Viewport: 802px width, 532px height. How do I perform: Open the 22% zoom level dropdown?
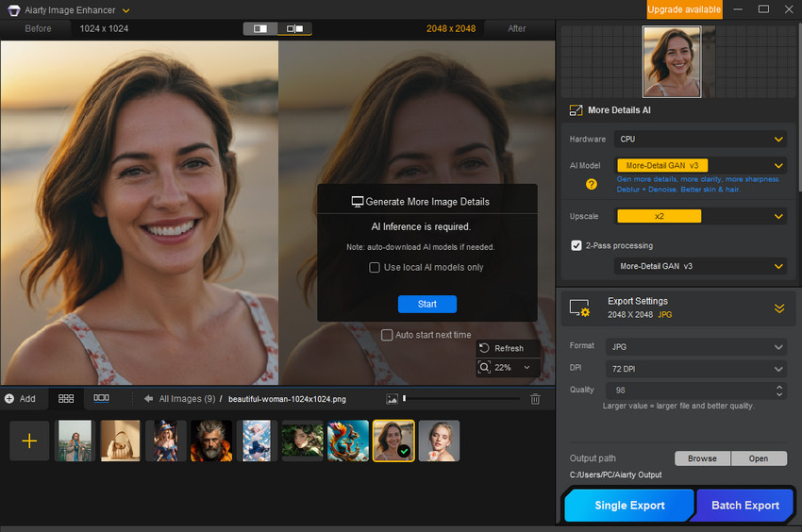click(526, 367)
